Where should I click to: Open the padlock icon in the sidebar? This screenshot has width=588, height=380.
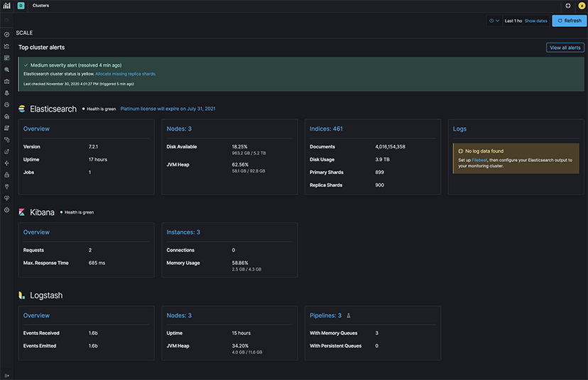point(7,175)
